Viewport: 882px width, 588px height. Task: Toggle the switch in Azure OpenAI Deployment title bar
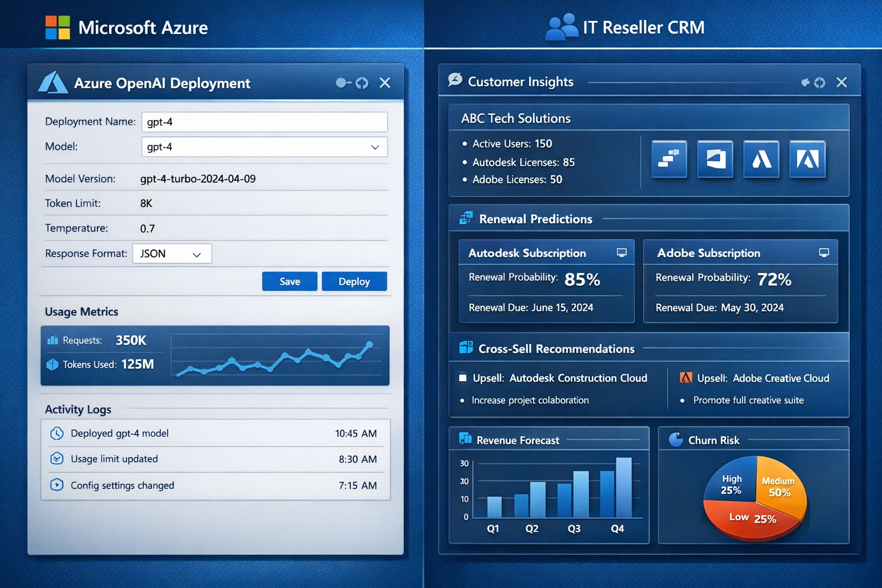343,83
